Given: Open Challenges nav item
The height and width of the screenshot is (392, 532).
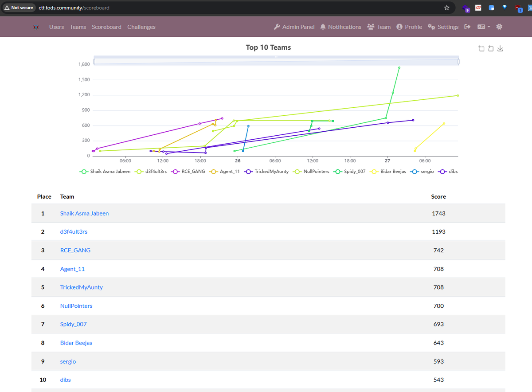Looking at the screenshot, I should pos(141,27).
